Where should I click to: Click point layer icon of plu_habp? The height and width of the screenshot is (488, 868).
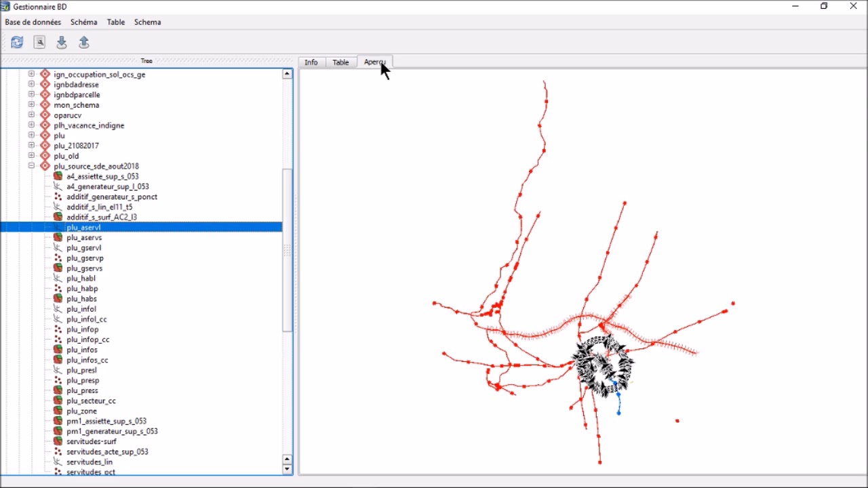58,289
